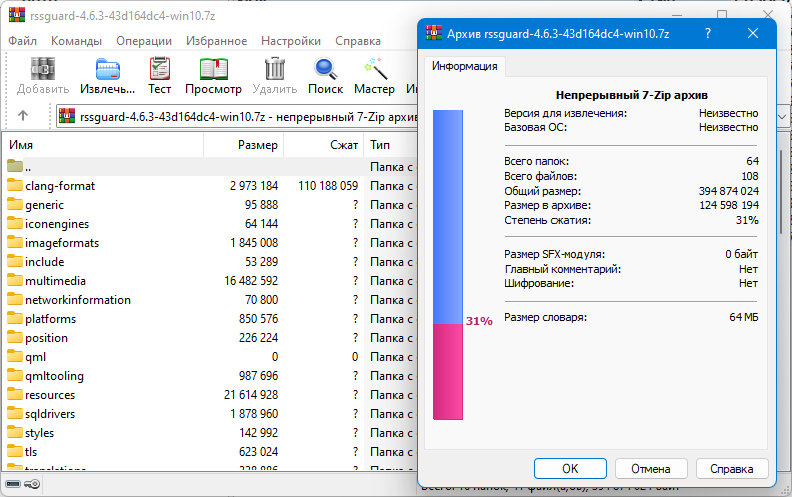Click the size value 16 482 592
792x497 pixels.
pyautogui.click(x=251, y=281)
